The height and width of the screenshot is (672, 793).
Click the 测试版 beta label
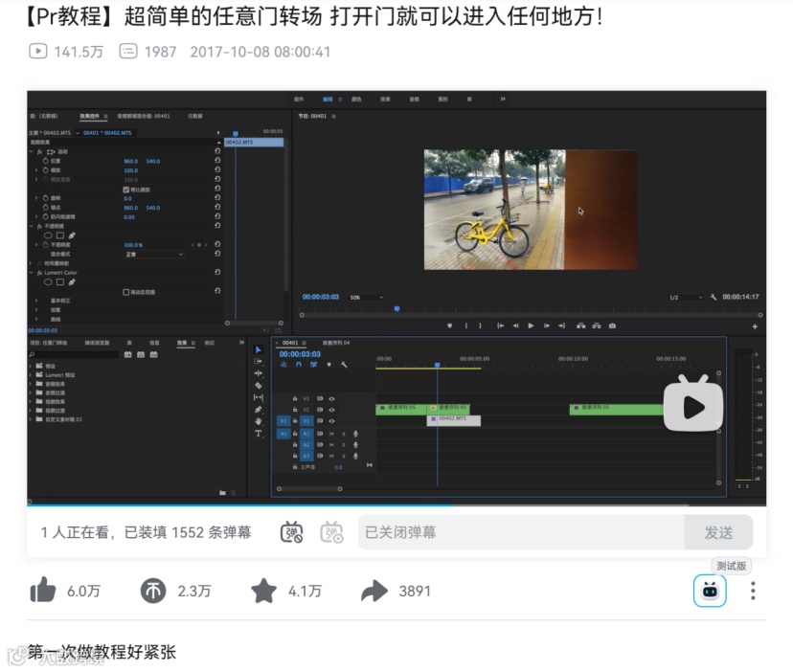[x=732, y=566]
